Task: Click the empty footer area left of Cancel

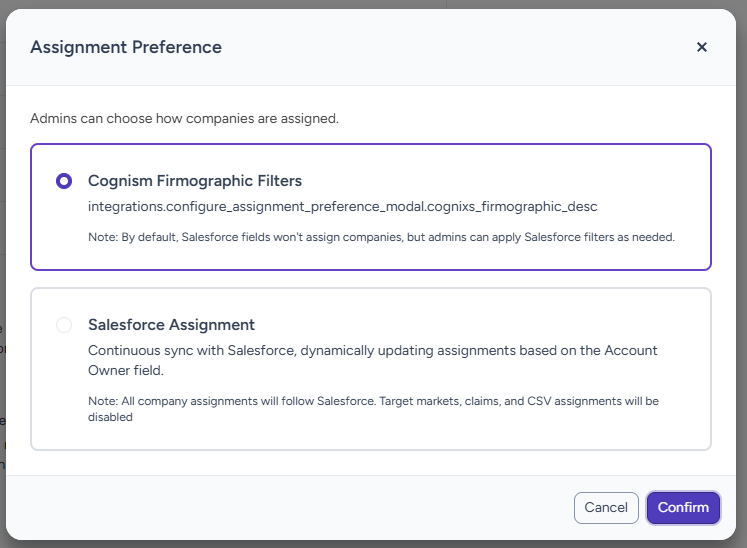Action: coord(300,507)
